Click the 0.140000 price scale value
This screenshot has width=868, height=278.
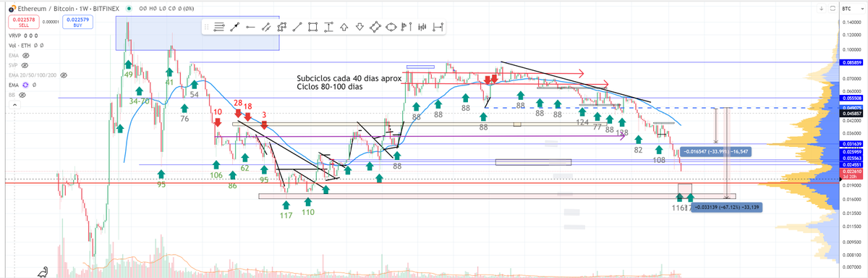852,23
